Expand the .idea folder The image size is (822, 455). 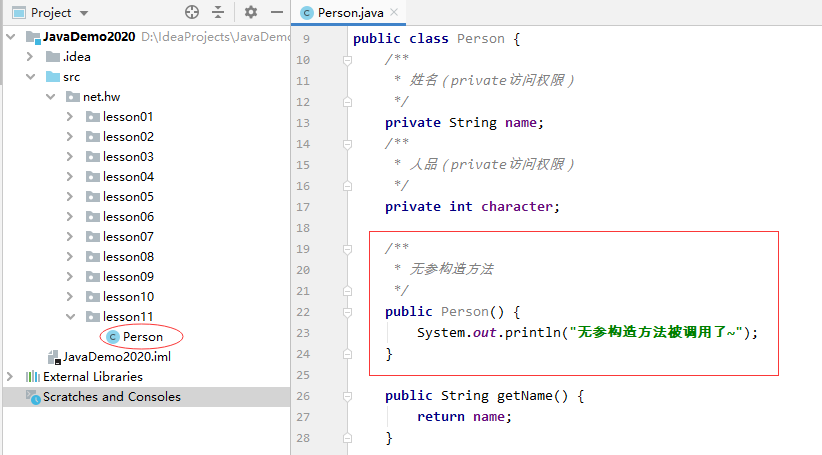coord(30,57)
